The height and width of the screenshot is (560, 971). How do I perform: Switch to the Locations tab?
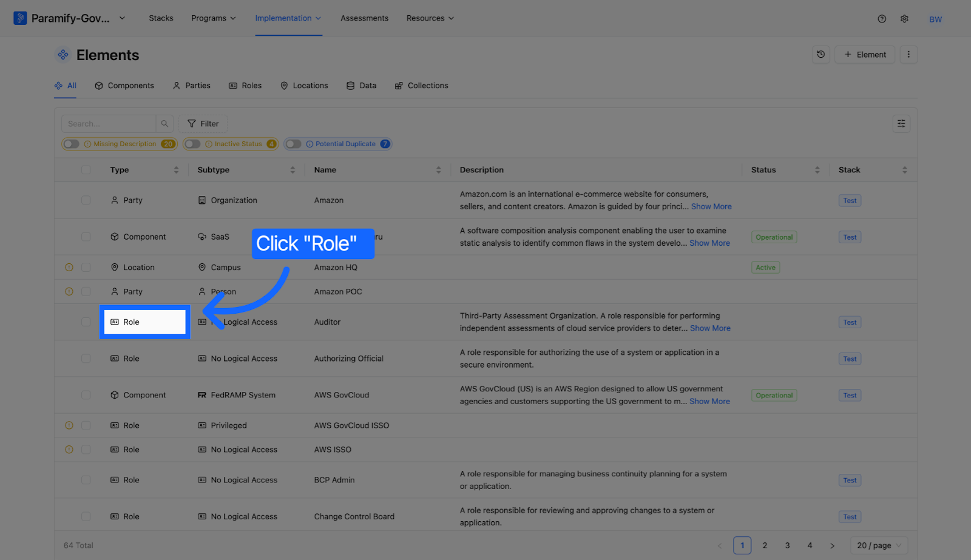(304, 86)
